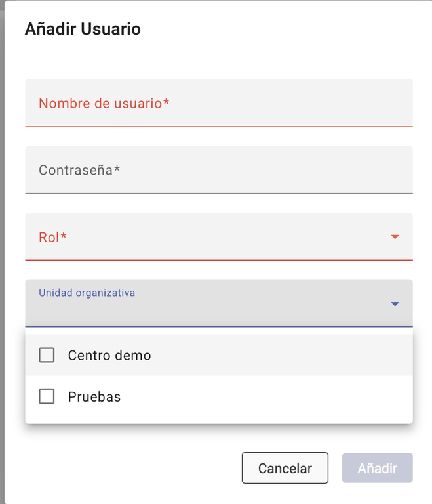Click the Contraseña* placeholder label
Viewport: 432px width, 504px height.
coord(79,170)
